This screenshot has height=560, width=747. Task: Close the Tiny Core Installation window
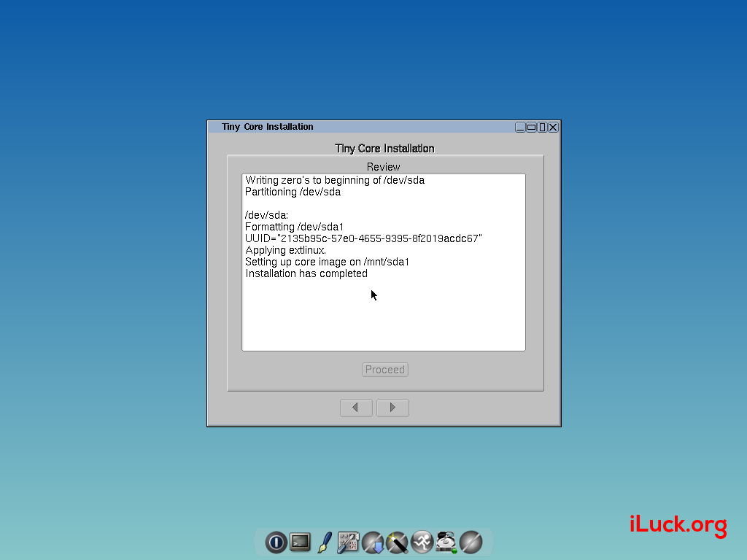[x=553, y=127]
